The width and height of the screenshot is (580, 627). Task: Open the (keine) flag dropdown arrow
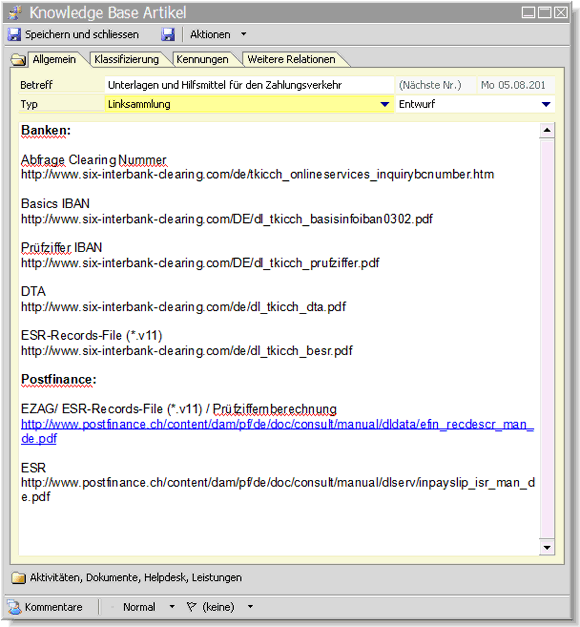click(250, 607)
